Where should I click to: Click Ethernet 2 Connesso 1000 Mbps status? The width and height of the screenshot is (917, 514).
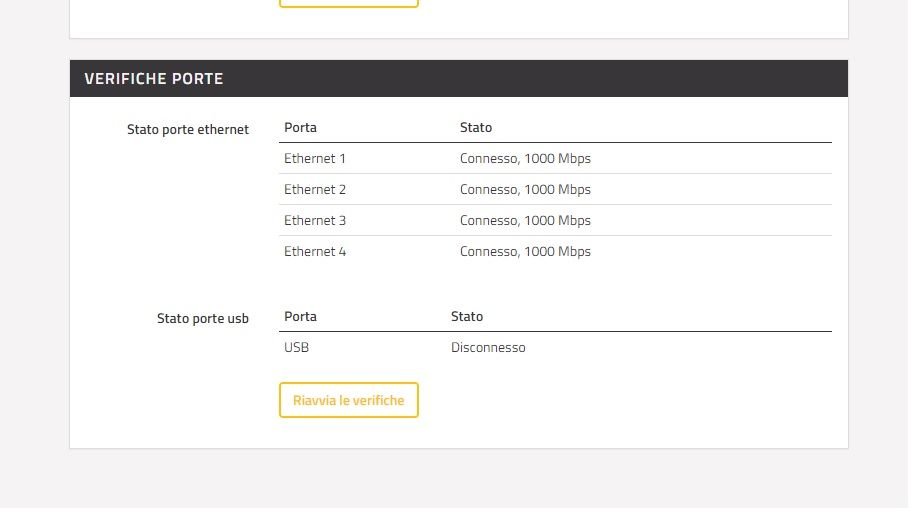pyautogui.click(x=525, y=189)
